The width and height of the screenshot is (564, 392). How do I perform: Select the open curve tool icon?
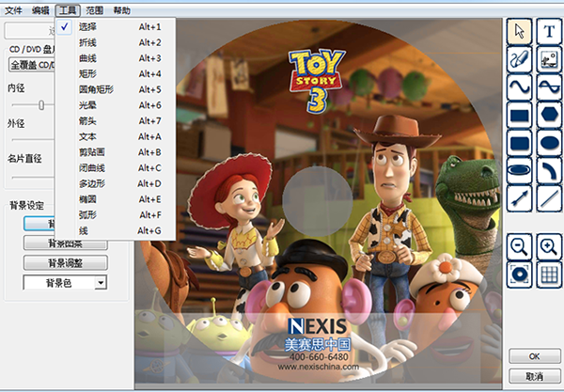(x=519, y=87)
